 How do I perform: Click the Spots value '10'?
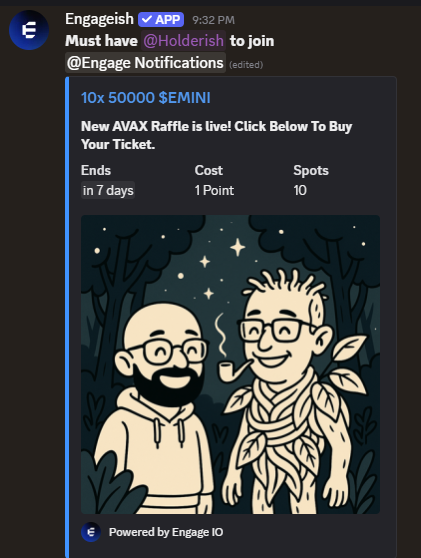click(x=300, y=190)
